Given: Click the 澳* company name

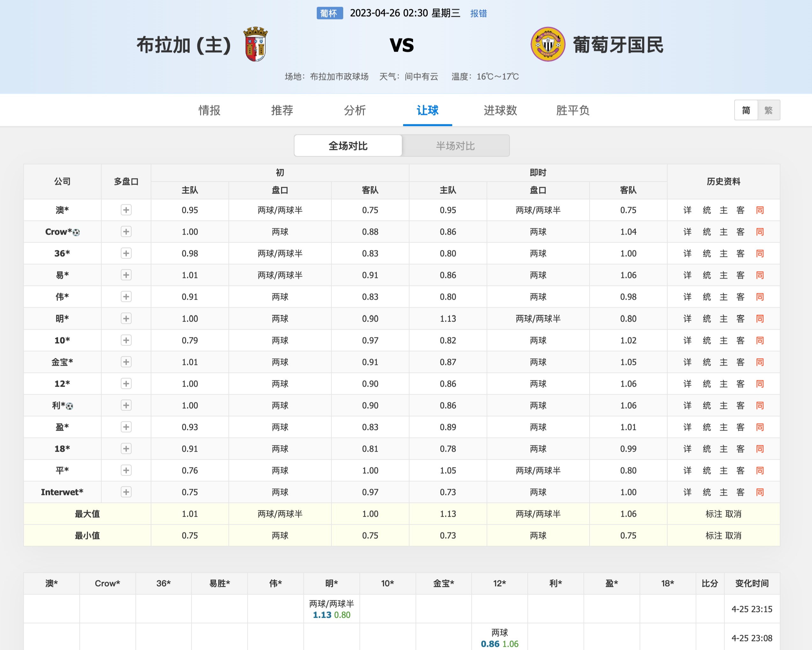Looking at the screenshot, I should click(x=62, y=210).
